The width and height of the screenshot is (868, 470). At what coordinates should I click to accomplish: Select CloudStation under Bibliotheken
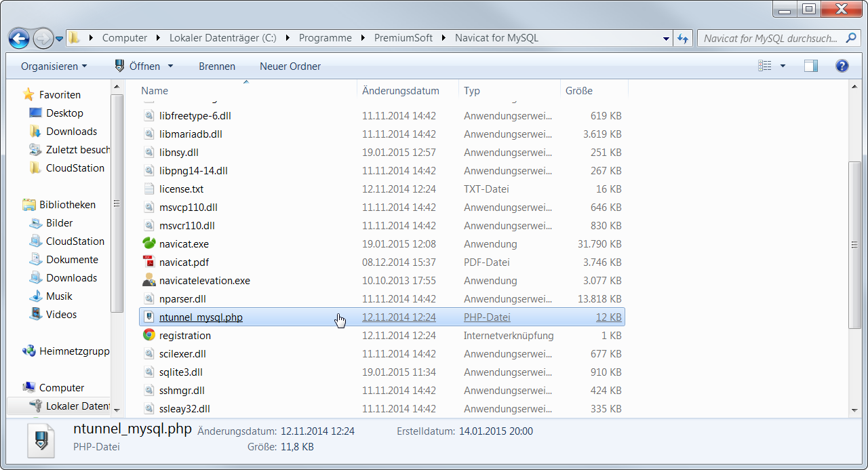75,241
